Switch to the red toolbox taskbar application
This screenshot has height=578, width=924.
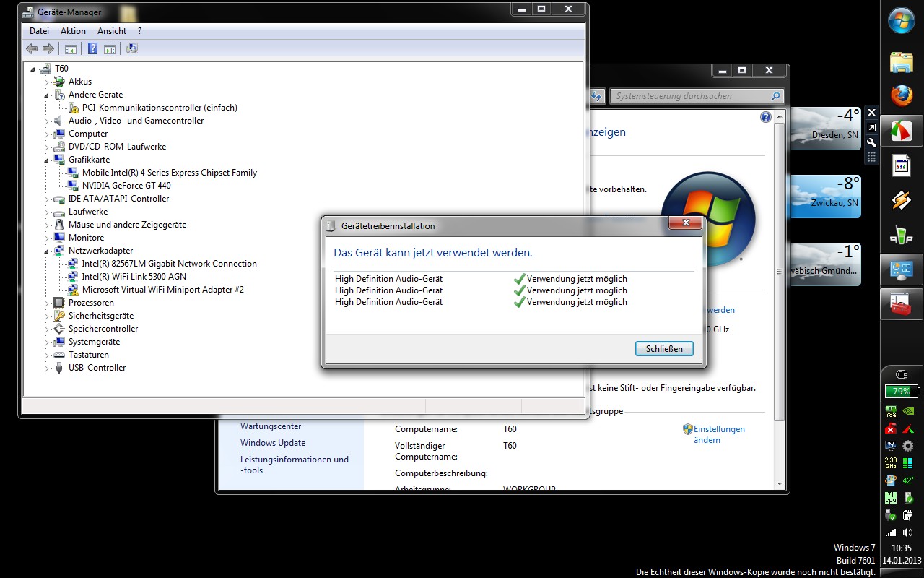click(x=902, y=304)
